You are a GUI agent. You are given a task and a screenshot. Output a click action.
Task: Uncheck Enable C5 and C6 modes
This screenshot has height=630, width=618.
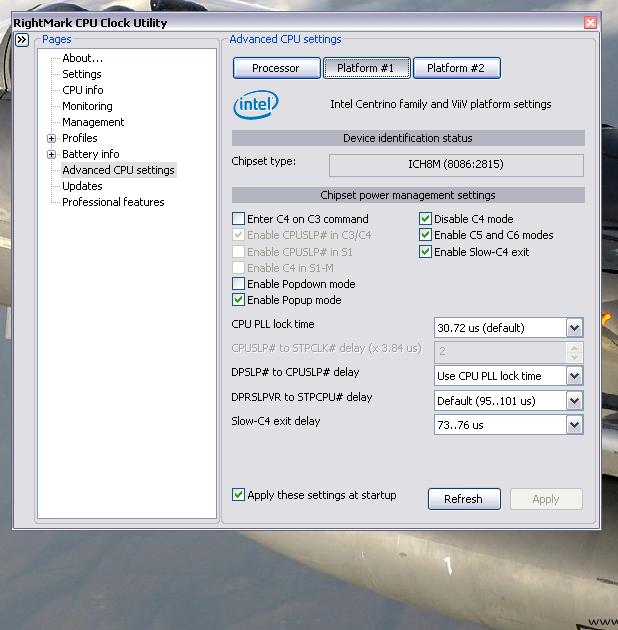tap(425, 235)
